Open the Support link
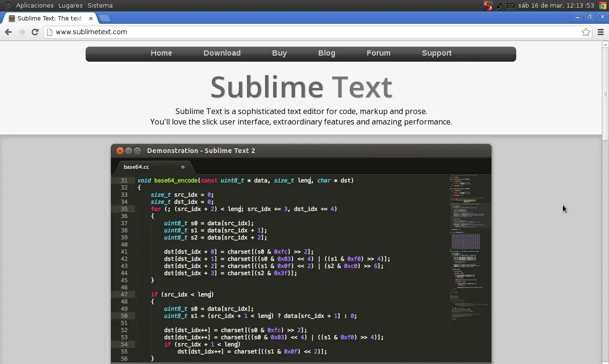Screen dimensions: 609x364 tap(437, 53)
